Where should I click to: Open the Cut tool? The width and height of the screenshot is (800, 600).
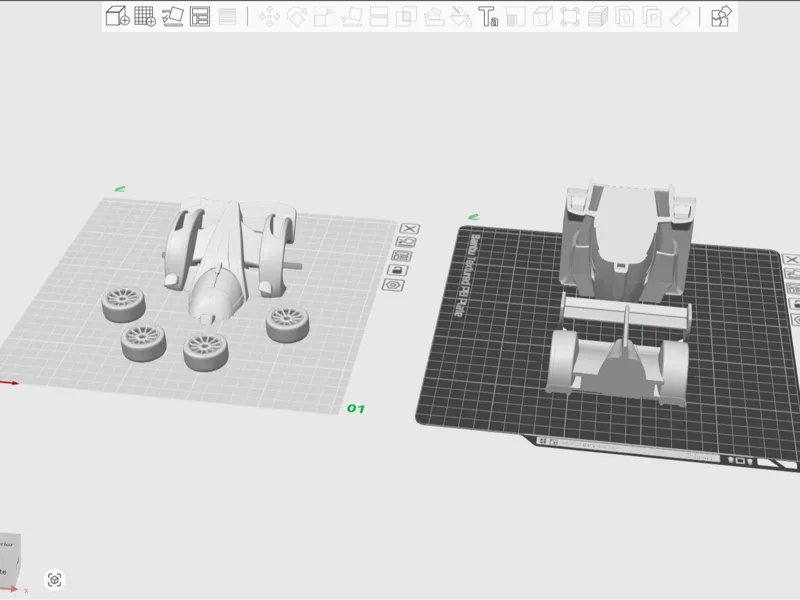point(379,17)
